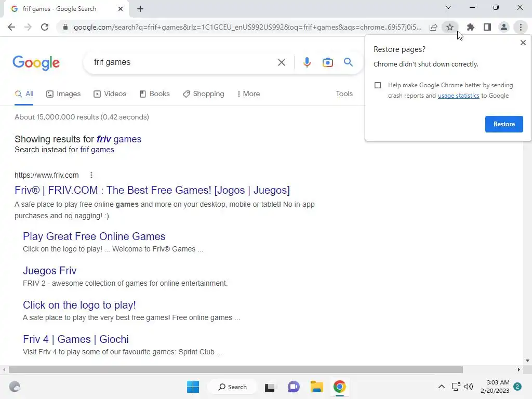This screenshot has height=399, width=532.
Task: Switch to the Shopping tab
Action: coord(204,94)
